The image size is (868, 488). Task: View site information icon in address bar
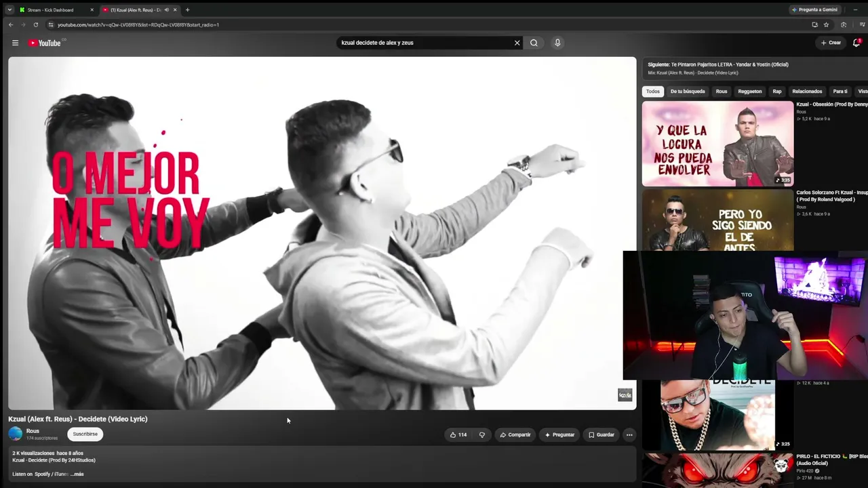click(x=50, y=24)
